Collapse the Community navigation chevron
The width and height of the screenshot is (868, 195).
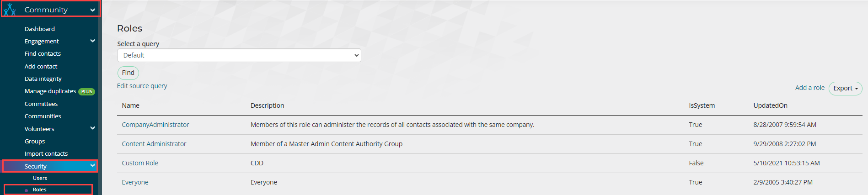[93, 10]
